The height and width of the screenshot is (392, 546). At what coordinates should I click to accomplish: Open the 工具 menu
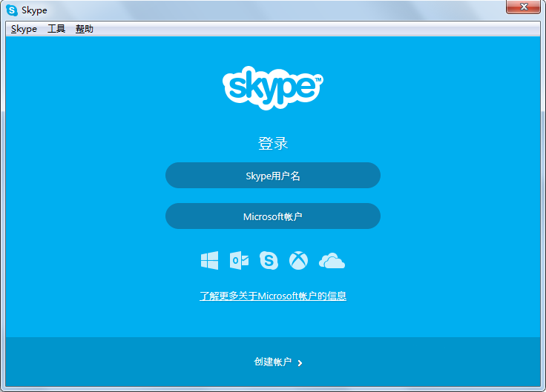tap(56, 29)
